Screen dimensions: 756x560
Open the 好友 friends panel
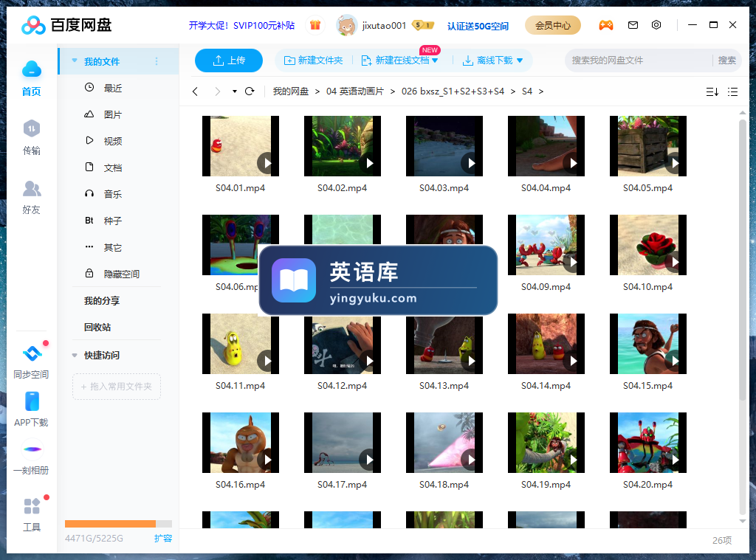(x=31, y=197)
